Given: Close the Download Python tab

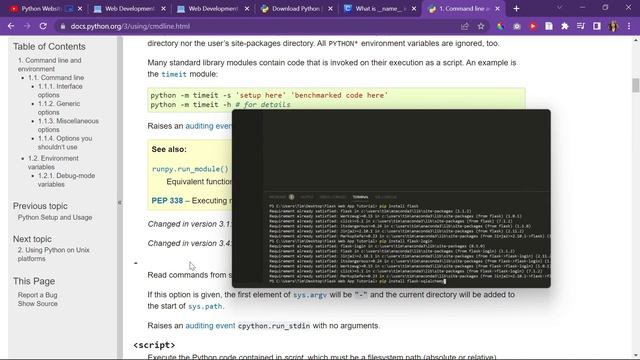Looking at the screenshot, I should tap(330, 9).
